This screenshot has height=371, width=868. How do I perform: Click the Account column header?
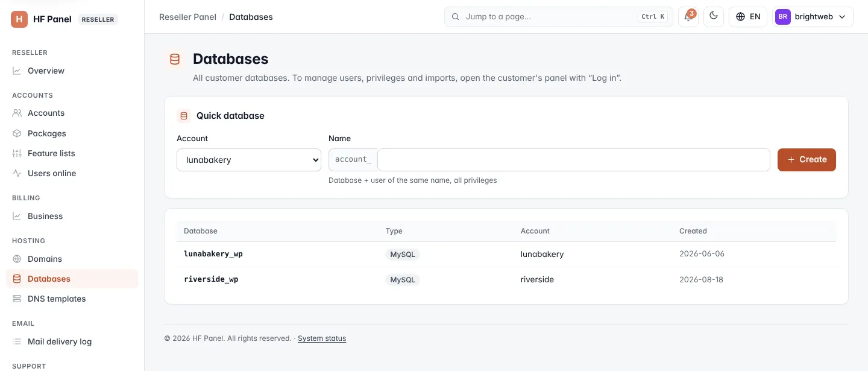click(535, 231)
